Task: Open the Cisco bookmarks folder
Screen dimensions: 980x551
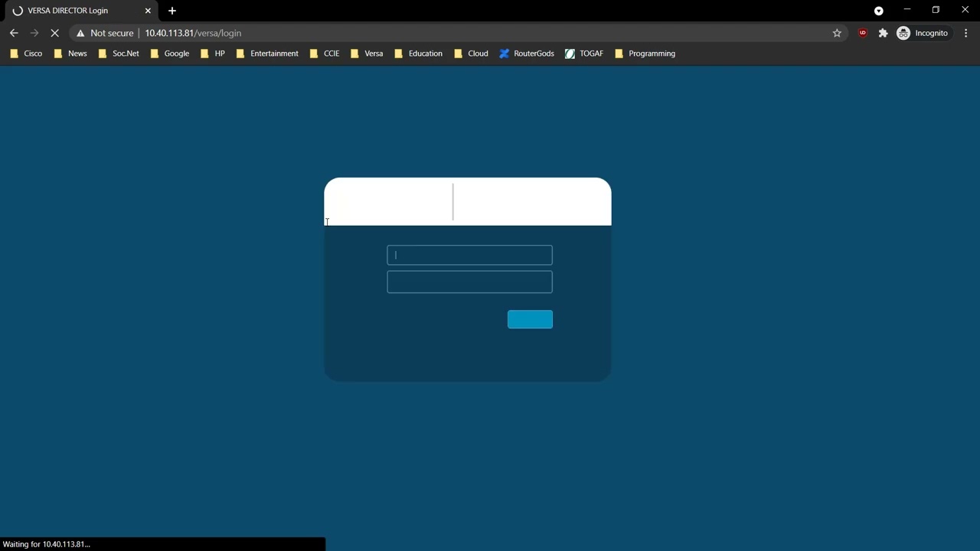Action: coord(26,54)
